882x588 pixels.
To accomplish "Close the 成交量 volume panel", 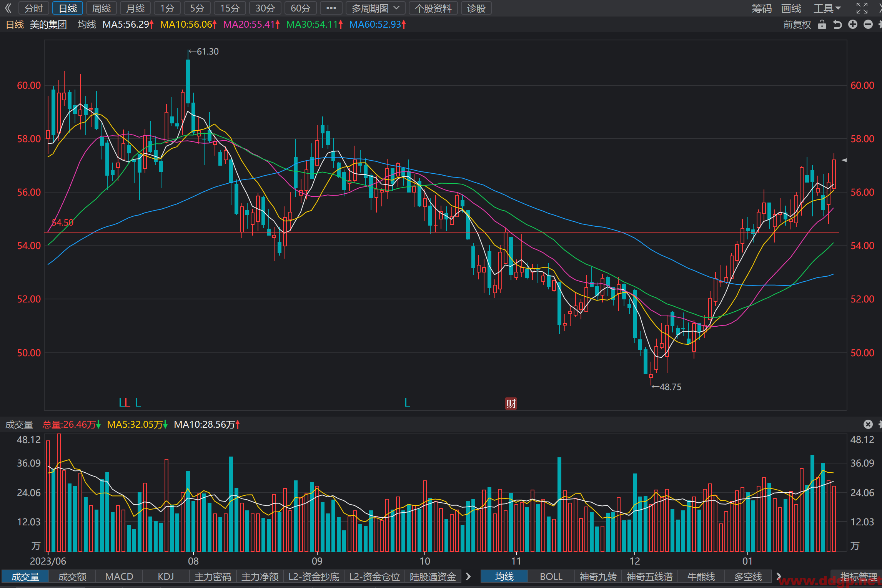I will click(x=868, y=424).
